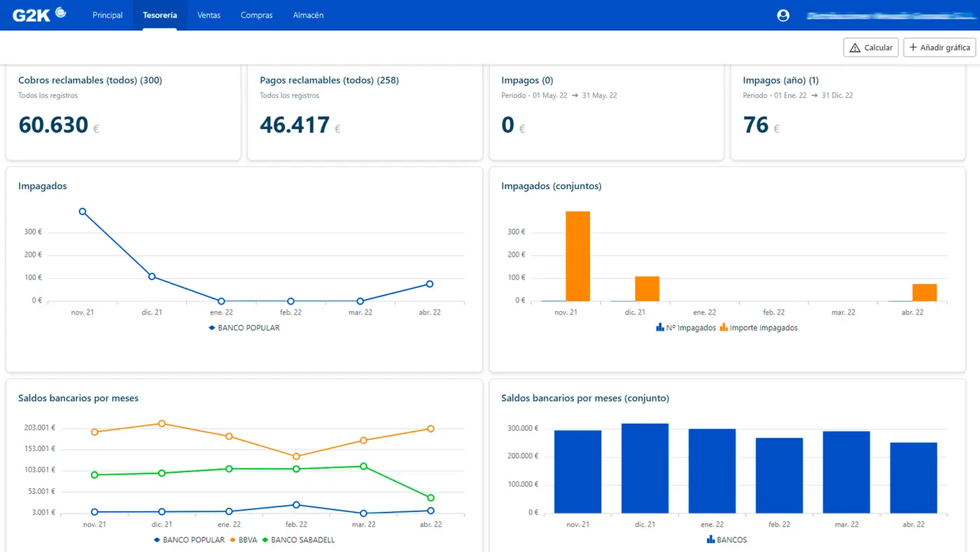This screenshot has width=980, height=552.
Task: Click the abr. 22 blue bar in Saldos (conjunto)
Action: pyautogui.click(x=913, y=478)
